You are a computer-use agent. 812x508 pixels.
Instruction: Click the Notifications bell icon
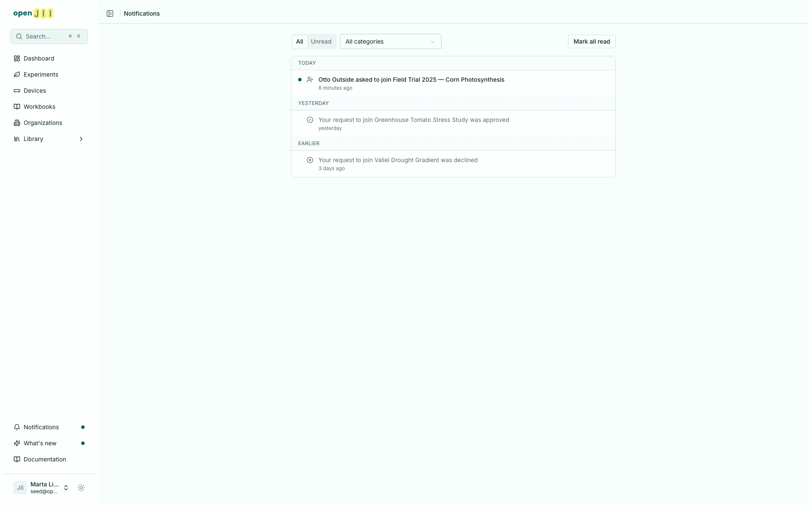17,427
